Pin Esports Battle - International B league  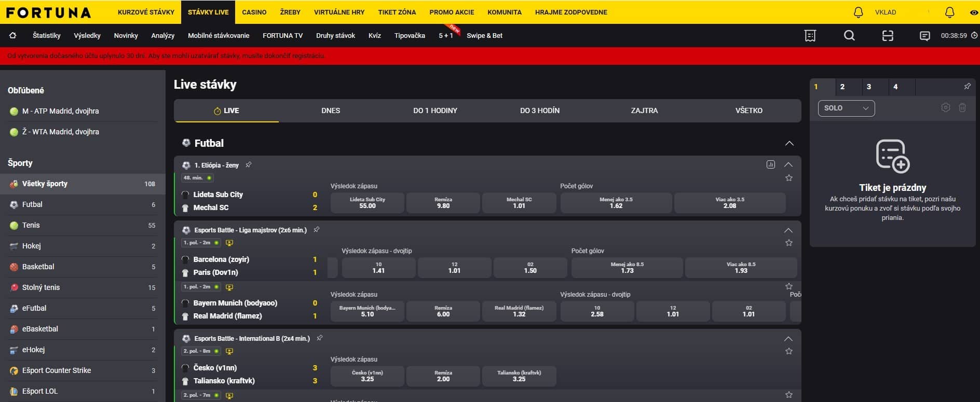click(x=320, y=338)
